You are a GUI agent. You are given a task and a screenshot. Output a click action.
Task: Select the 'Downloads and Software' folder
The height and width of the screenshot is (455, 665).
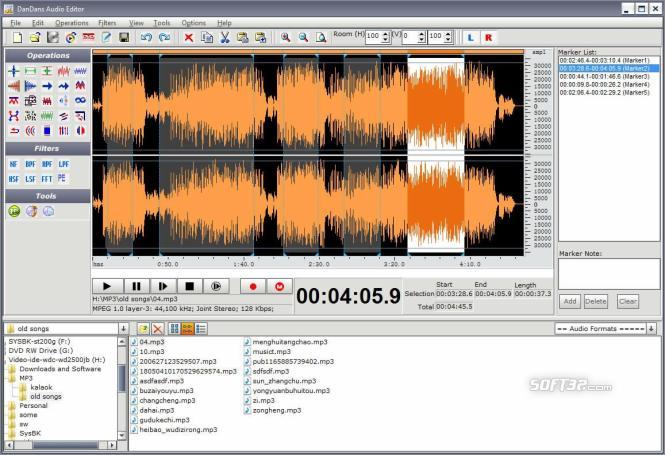click(x=60, y=369)
